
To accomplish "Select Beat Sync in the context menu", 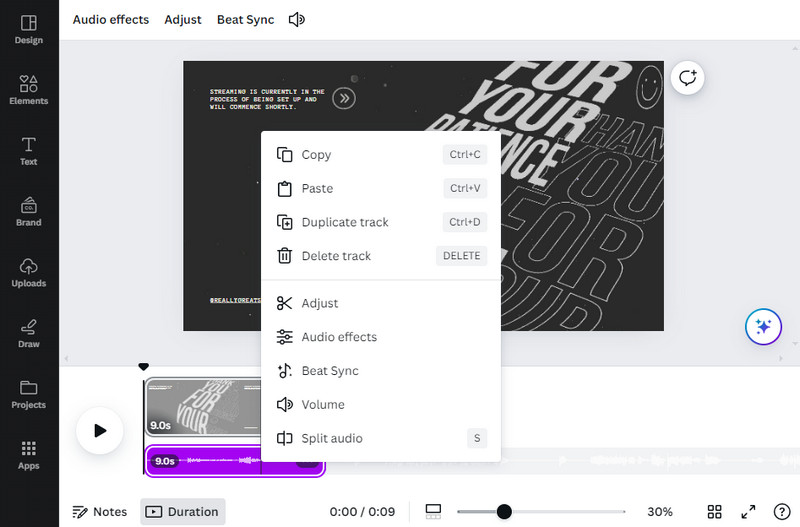I will (x=381, y=370).
